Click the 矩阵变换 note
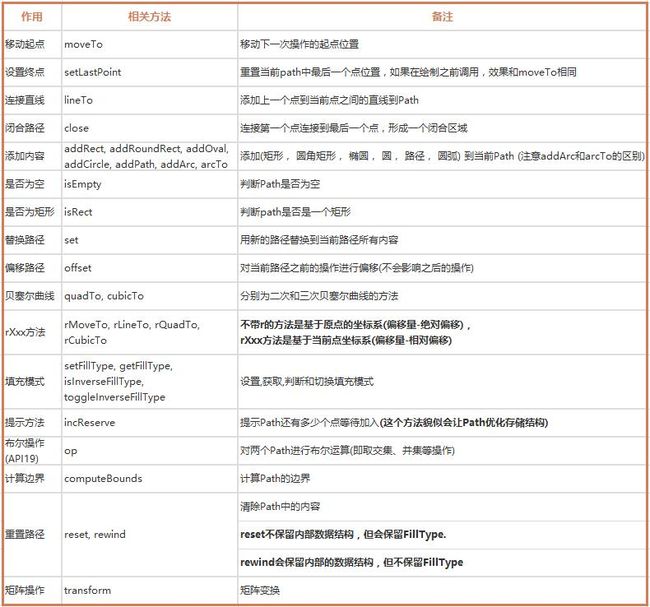Screen dimensions: 650x607 pyautogui.click(x=260, y=590)
